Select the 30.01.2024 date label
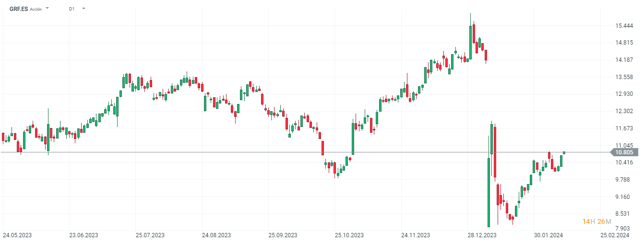The image size is (644, 243). 549,235
